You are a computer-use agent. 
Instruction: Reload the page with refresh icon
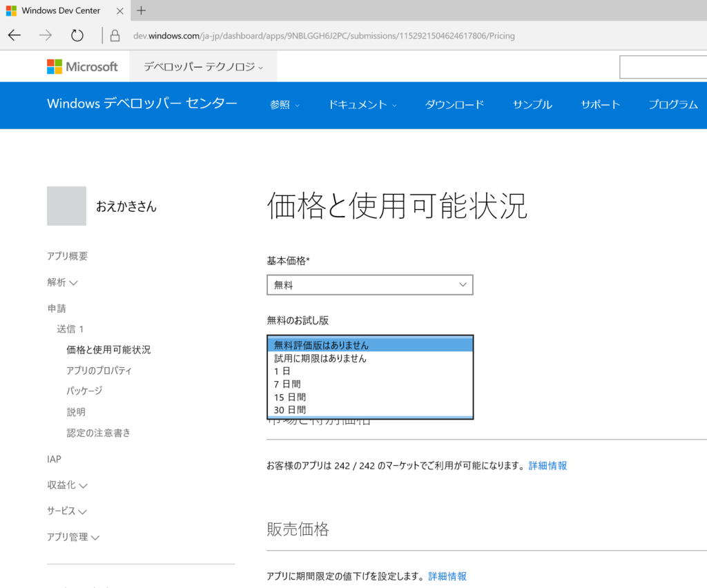coord(77,35)
